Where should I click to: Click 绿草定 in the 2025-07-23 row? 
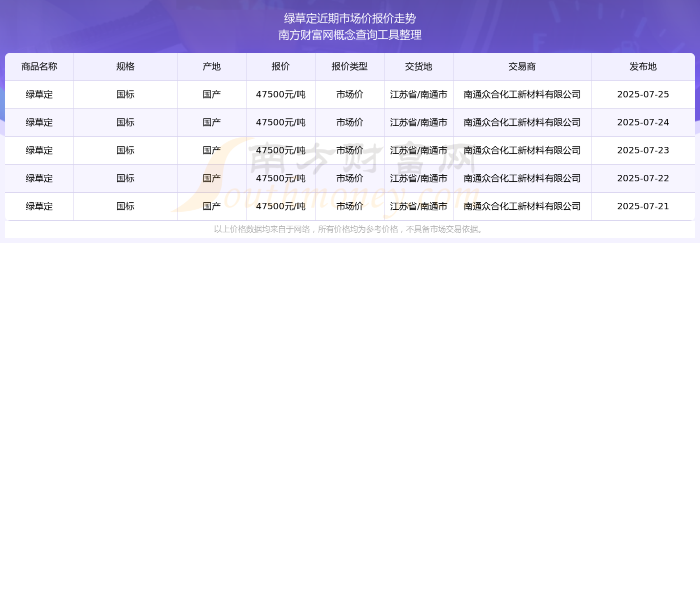coord(39,150)
